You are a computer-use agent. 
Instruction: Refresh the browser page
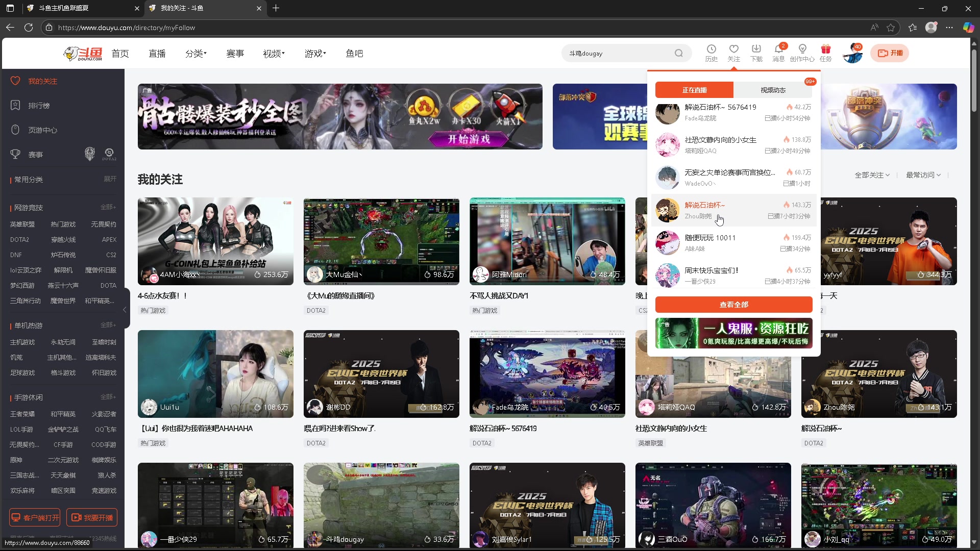(29, 28)
